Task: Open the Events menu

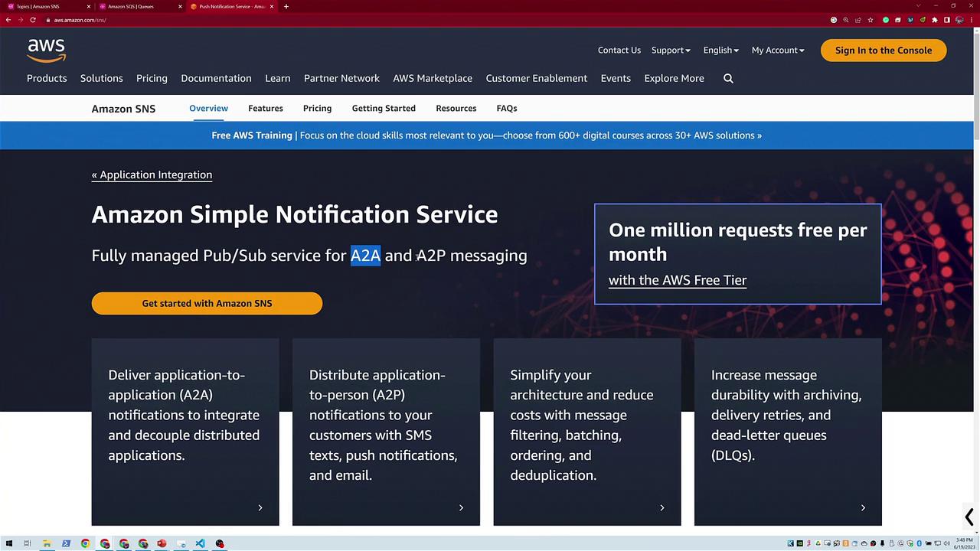Action: 616,78
